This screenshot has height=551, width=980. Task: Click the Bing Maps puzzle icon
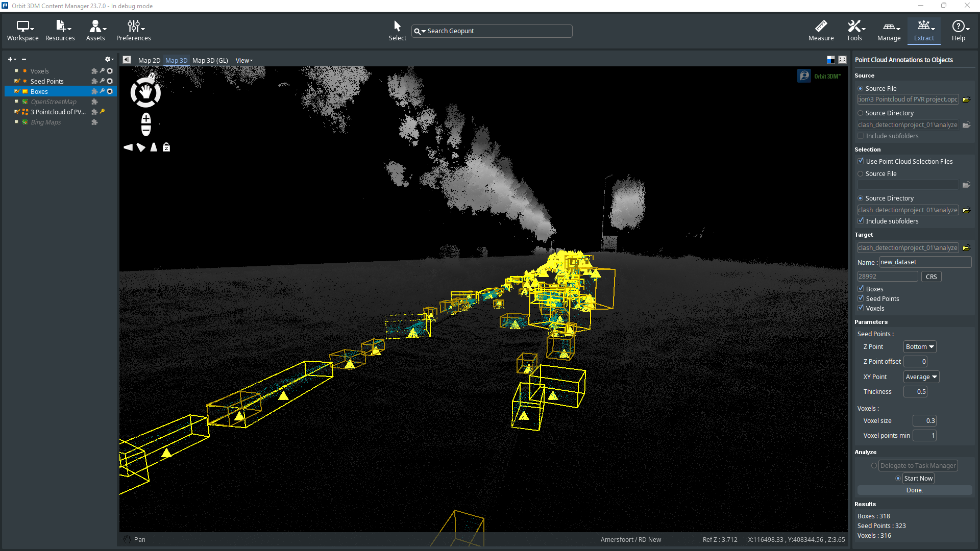pos(94,122)
